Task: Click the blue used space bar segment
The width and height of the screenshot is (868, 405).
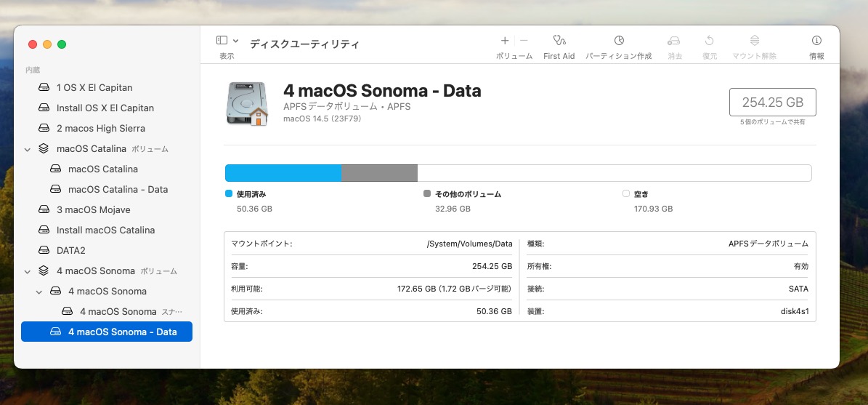Action: pos(283,173)
